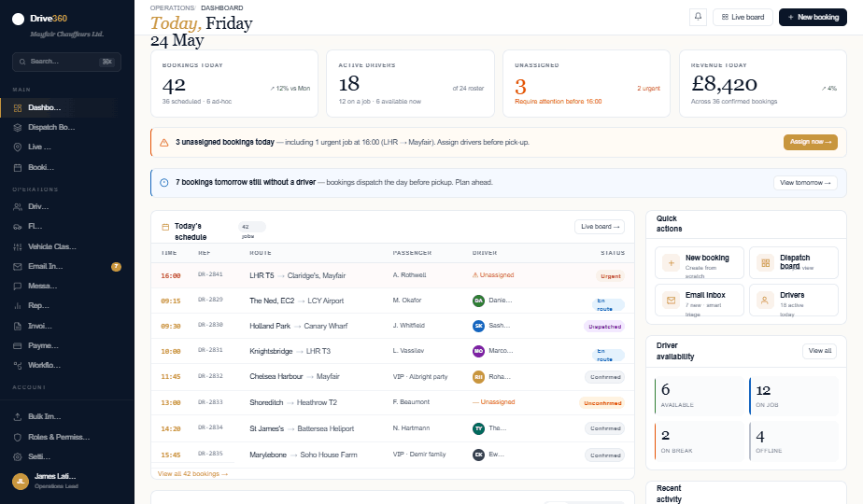The height and width of the screenshot is (504, 863).
Task: Click the Messages chat icon in sidebar
Action: point(18,287)
